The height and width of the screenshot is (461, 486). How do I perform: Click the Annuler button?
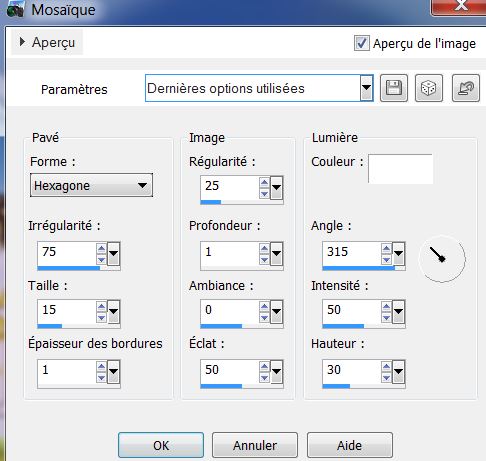coord(255,445)
